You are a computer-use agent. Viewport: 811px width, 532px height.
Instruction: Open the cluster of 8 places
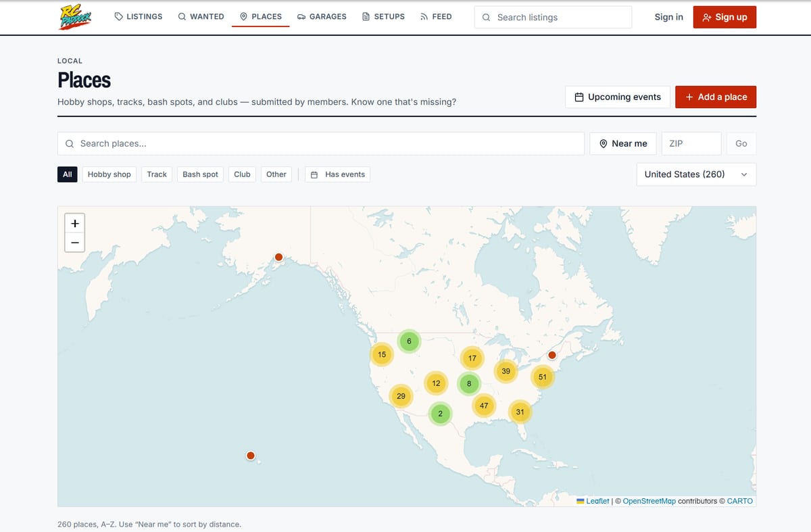(469, 384)
